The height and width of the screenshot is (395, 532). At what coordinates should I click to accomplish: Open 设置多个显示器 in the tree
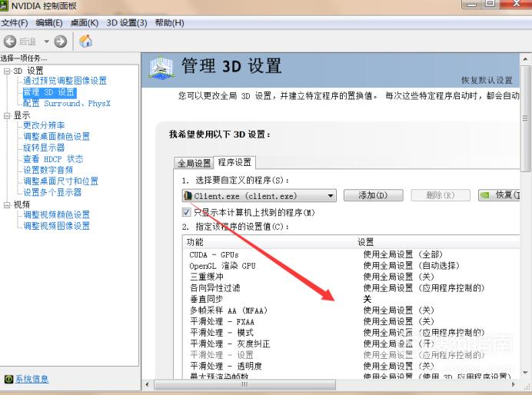[52, 193]
